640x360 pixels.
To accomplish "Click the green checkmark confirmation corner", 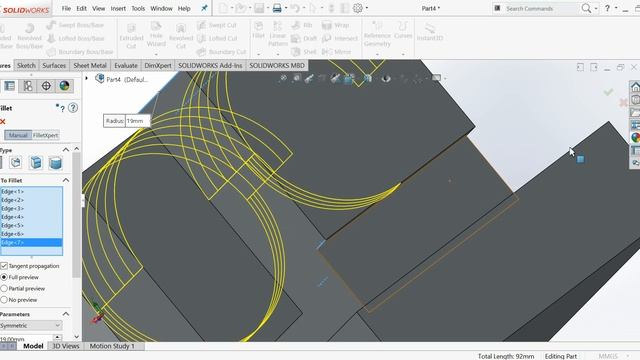I will 608,92.
